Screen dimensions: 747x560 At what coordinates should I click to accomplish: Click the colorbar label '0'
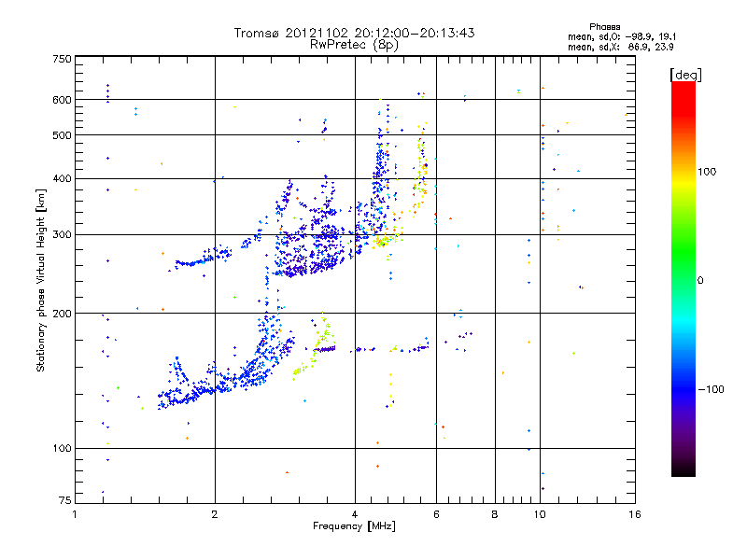click(700, 280)
